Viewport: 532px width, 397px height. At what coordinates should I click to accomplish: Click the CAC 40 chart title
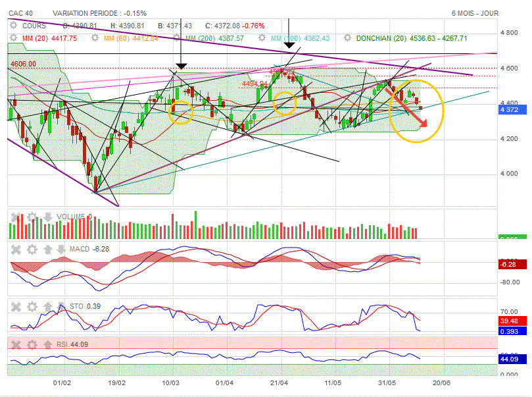click(20, 13)
